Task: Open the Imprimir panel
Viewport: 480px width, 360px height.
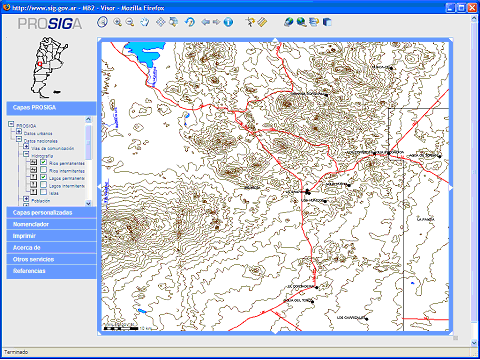Action: coord(51,236)
